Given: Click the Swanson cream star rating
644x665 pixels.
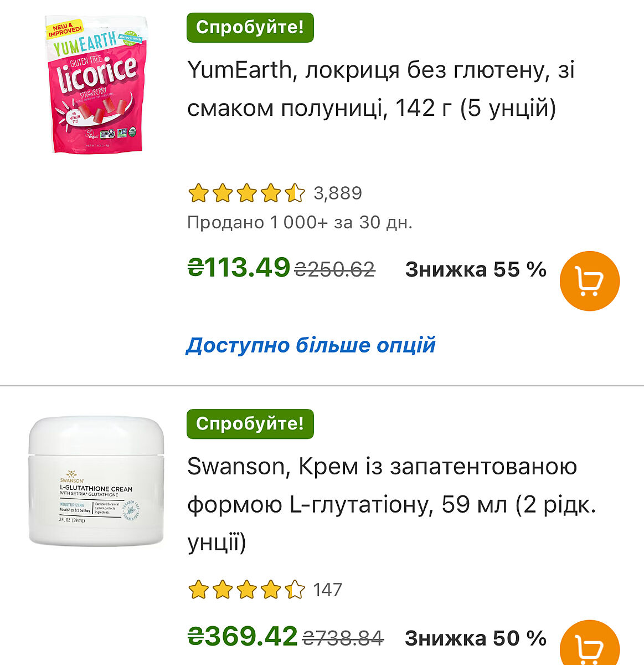Looking at the screenshot, I should pyautogui.click(x=246, y=590).
